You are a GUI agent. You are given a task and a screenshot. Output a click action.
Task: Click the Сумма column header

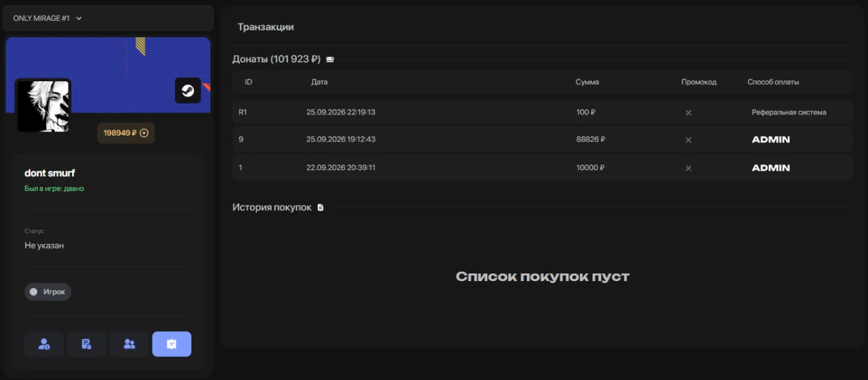(587, 82)
